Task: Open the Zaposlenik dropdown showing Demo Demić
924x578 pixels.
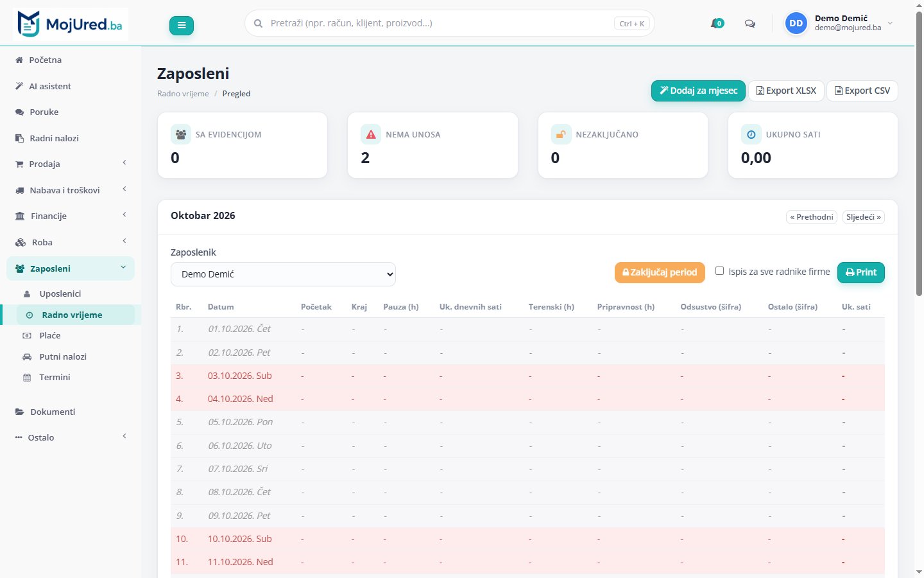Action: (283, 274)
